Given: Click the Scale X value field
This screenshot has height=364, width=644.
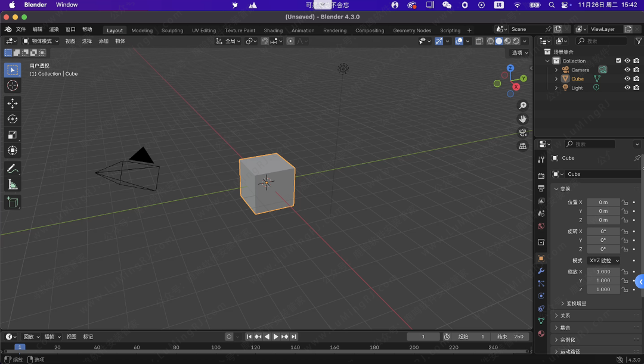Looking at the screenshot, I should (603, 272).
